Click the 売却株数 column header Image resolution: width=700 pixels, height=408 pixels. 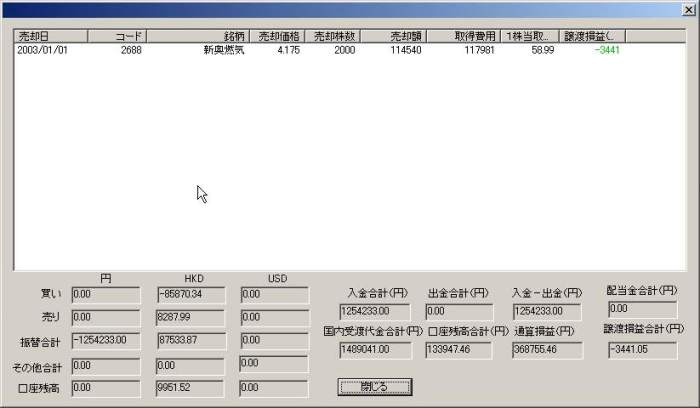[333, 35]
